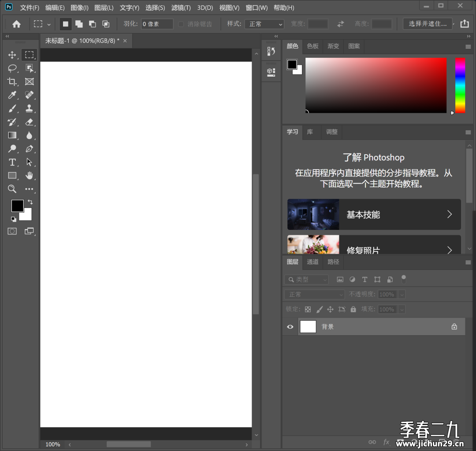This screenshot has height=451, width=476.
Task: Open the History panel icon
Action: pos(271,51)
